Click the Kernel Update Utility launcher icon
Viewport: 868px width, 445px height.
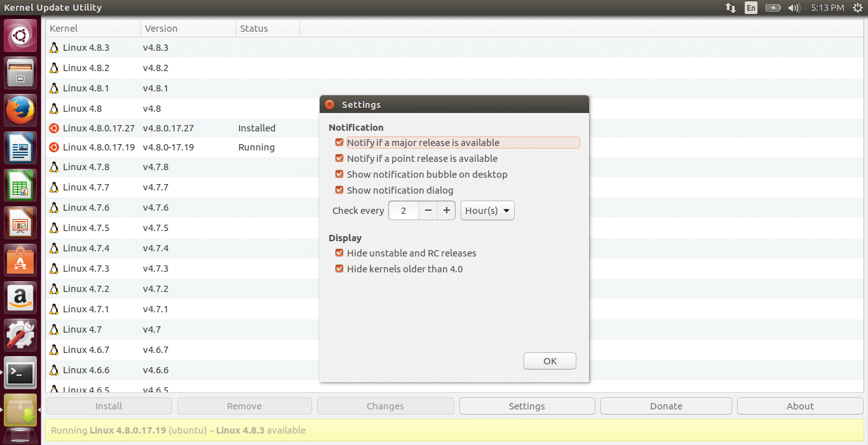pyautogui.click(x=21, y=410)
